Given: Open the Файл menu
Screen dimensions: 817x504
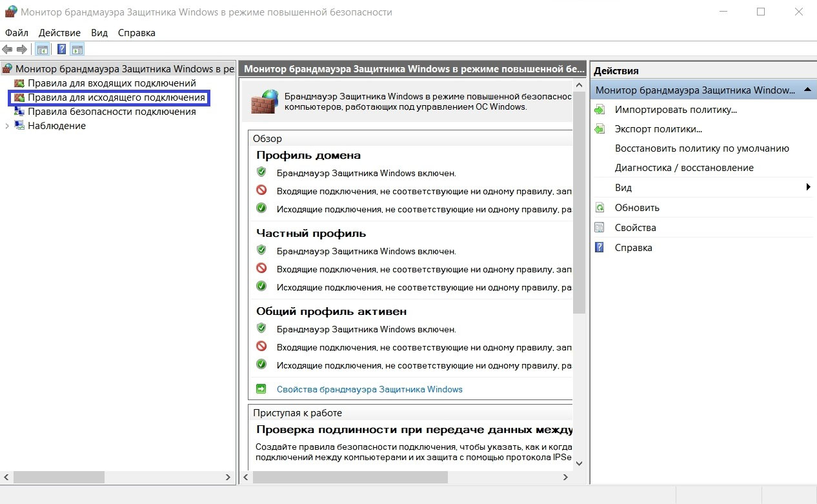Looking at the screenshot, I should (x=17, y=32).
